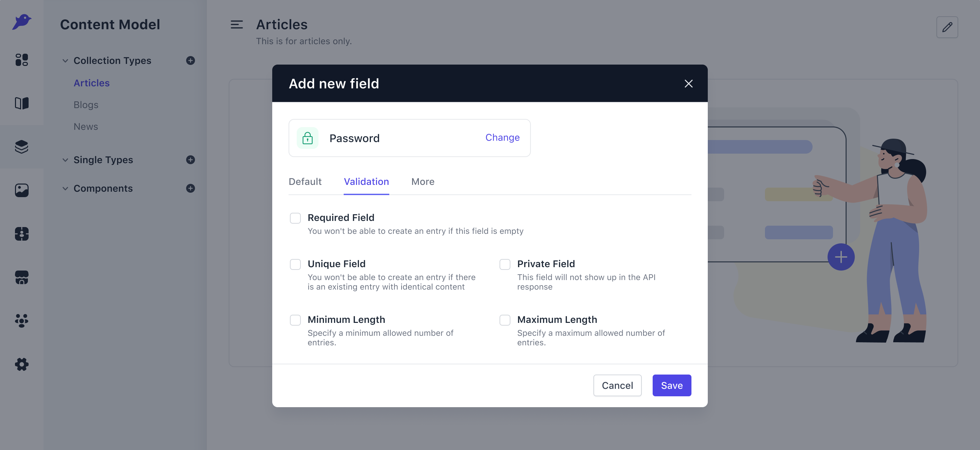
Task: Open the settings gear sidebar icon
Action: 22,364
